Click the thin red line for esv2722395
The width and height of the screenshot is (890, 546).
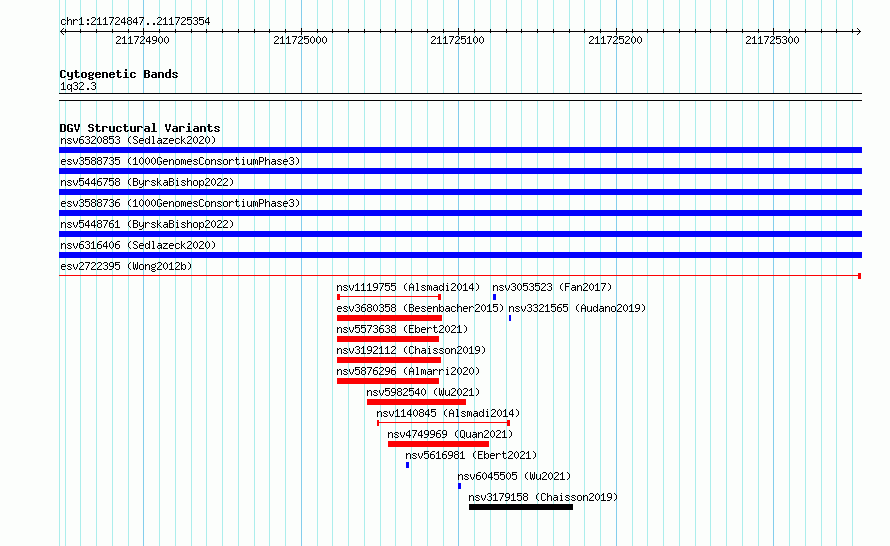459,276
